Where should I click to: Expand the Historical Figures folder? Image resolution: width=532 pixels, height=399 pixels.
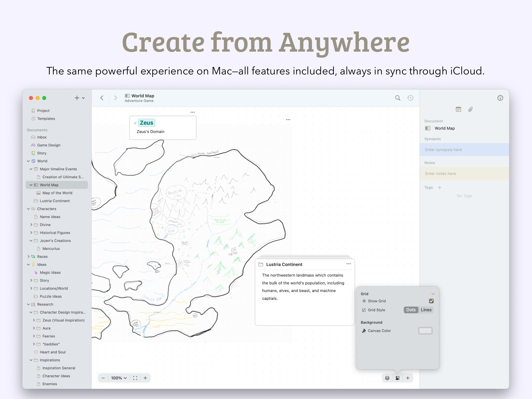(31, 233)
